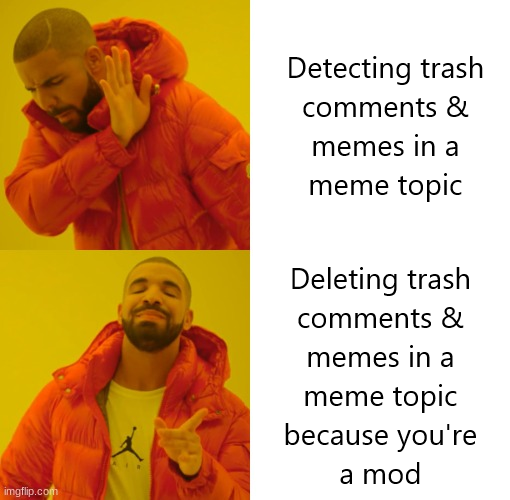Click the ampersand in the bottom caption
The image size is (510, 500).
452,317
